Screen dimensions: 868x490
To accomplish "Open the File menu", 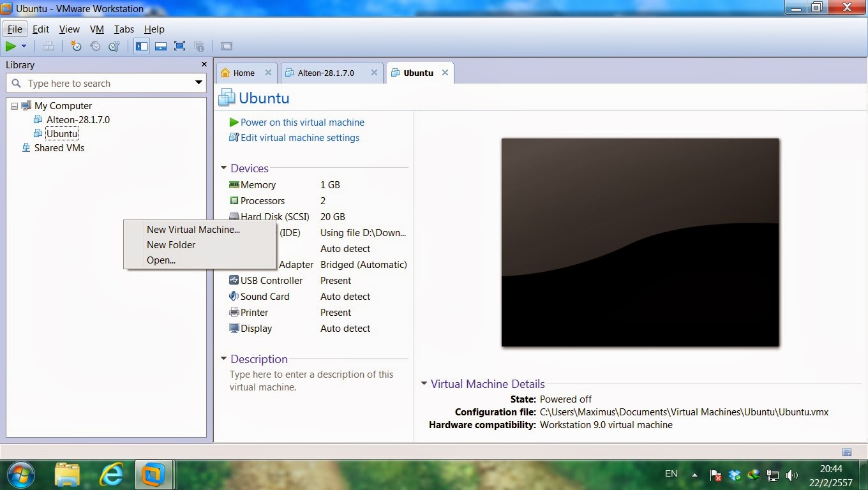I will [15, 29].
